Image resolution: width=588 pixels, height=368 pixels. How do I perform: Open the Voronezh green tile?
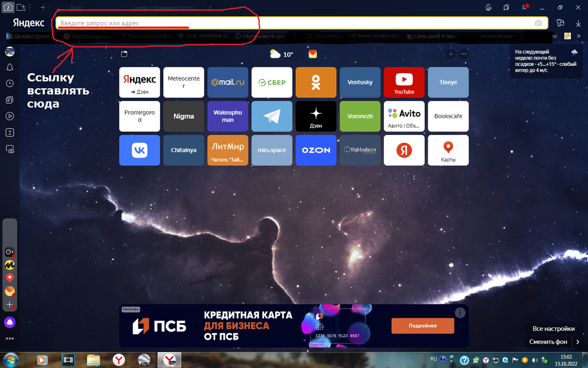pyautogui.click(x=360, y=116)
